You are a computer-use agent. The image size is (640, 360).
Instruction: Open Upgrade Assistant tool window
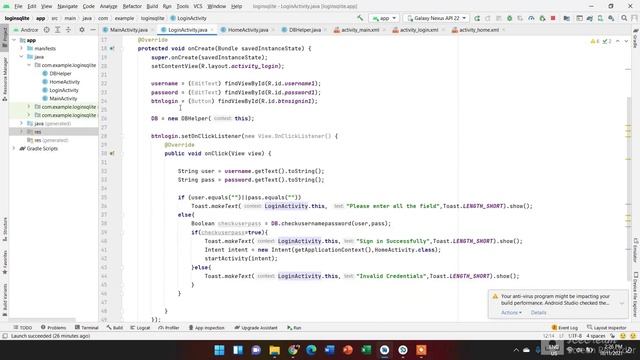click(256, 328)
